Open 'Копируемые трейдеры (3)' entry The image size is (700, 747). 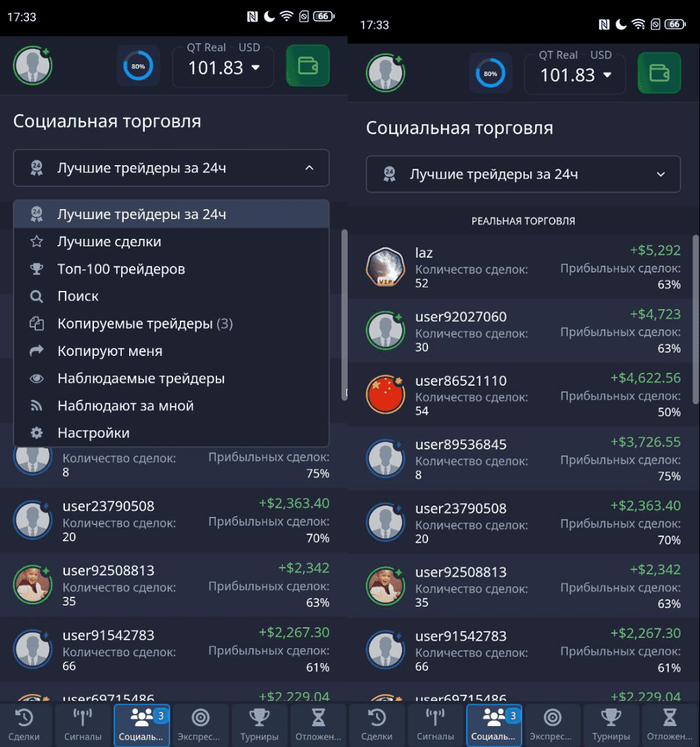(x=171, y=323)
